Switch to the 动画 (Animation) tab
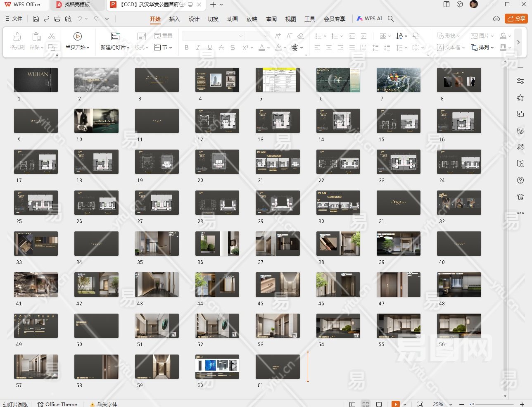 tap(233, 19)
